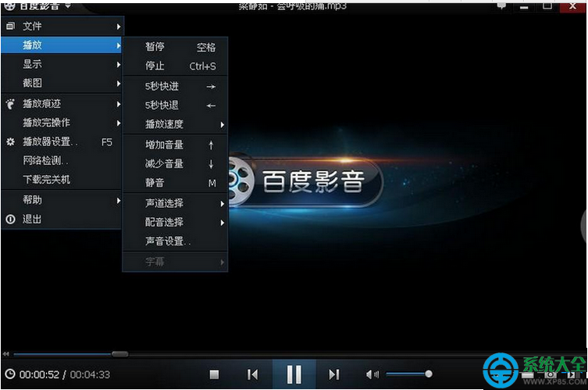This screenshot has height=390, width=588.
Task: Click the arrow next to 显示
Action: point(119,65)
